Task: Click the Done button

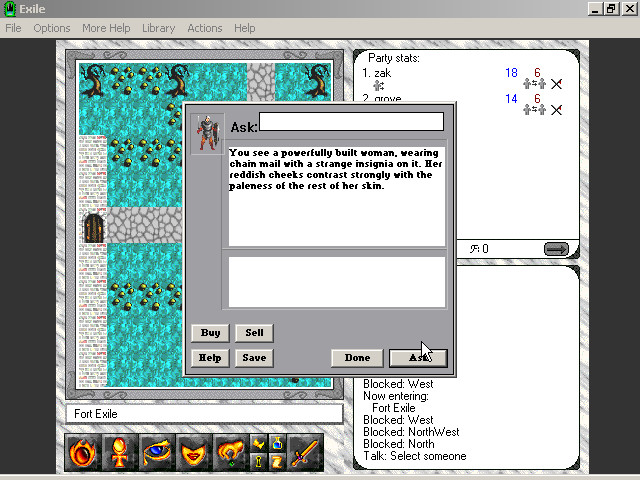Action: (x=357, y=358)
